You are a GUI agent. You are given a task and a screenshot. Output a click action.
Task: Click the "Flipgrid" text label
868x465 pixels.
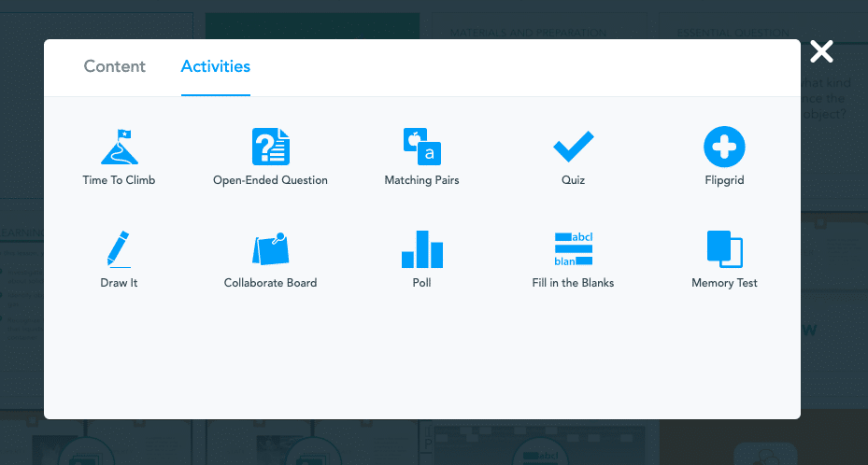[724, 180]
